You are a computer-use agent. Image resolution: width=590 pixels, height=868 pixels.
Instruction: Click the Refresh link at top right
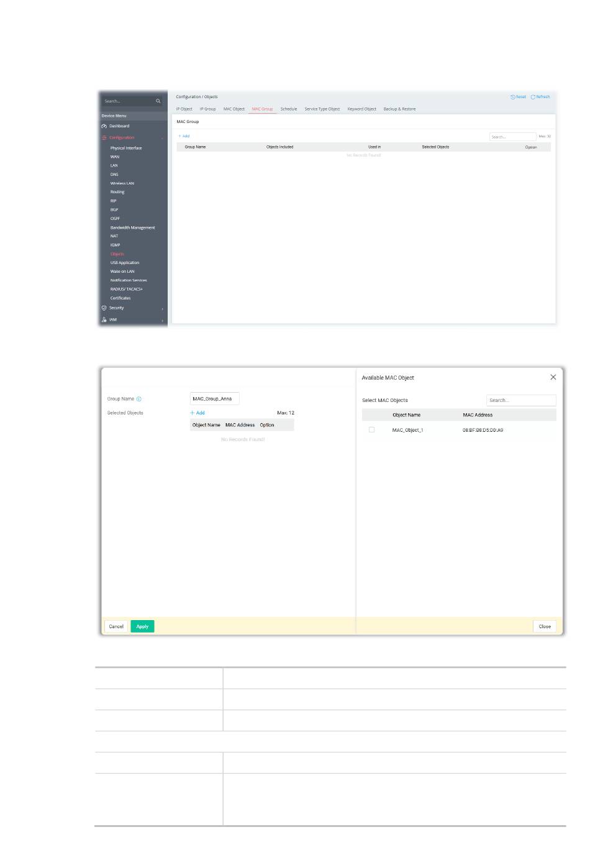point(540,97)
